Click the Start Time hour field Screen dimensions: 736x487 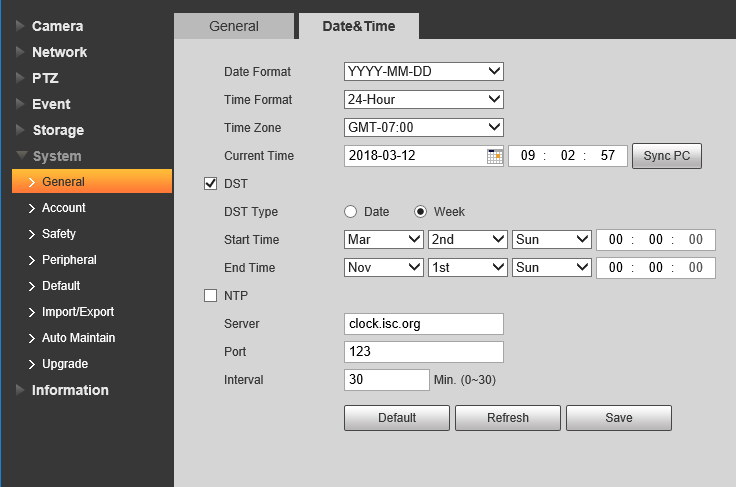click(x=615, y=240)
